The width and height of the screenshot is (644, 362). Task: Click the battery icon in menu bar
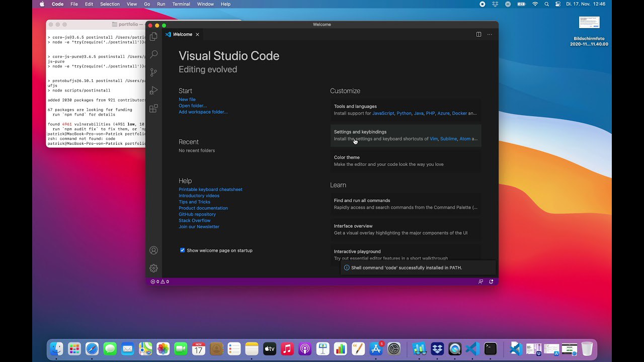[x=521, y=4]
